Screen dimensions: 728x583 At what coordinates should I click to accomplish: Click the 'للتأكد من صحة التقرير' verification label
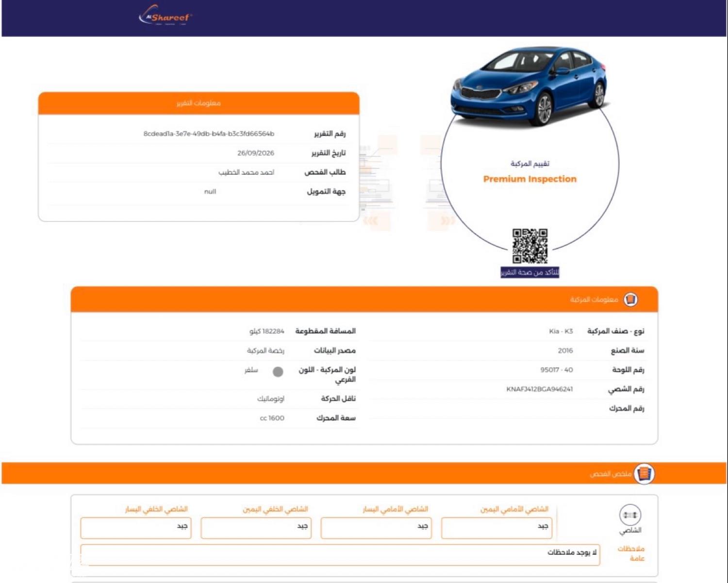[529, 272]
